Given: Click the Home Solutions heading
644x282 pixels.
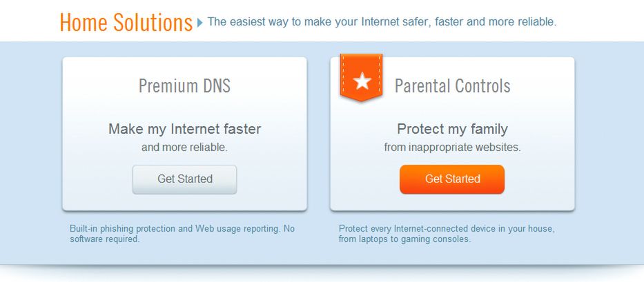Looking at the screenshot, I should click(x=126, y=23).
